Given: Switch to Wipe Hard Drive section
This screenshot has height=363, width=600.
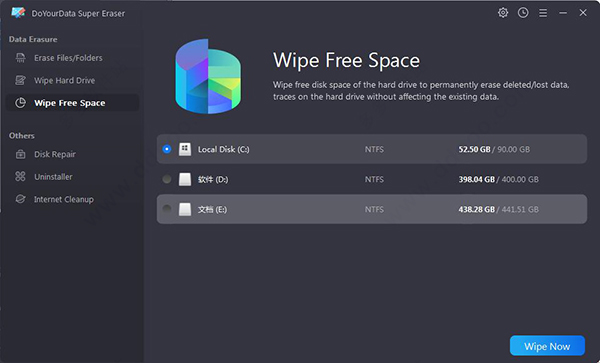Looking at the screenshot, I should tap(73, 80).
